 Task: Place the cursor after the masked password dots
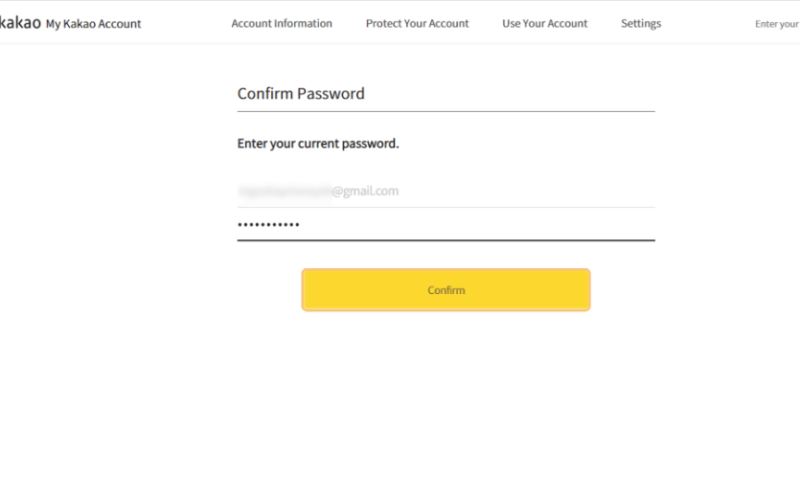pyautogui.click(x=302, y=224)
